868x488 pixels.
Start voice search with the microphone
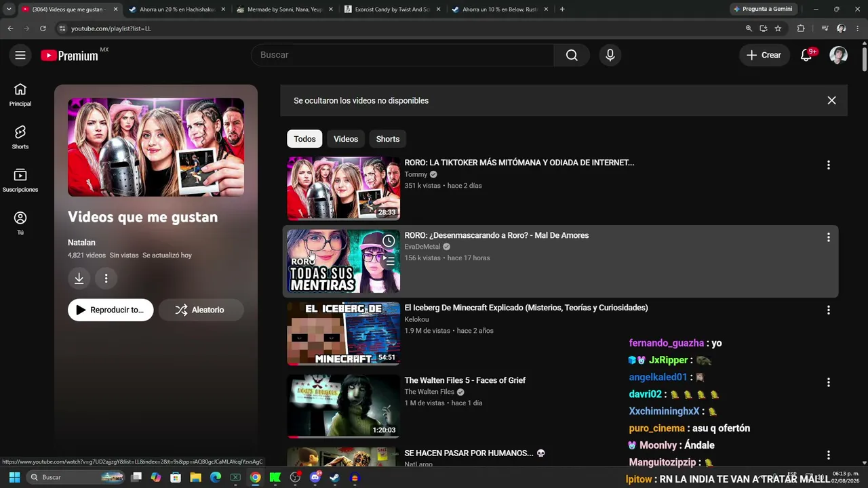[x=610, y=55]
